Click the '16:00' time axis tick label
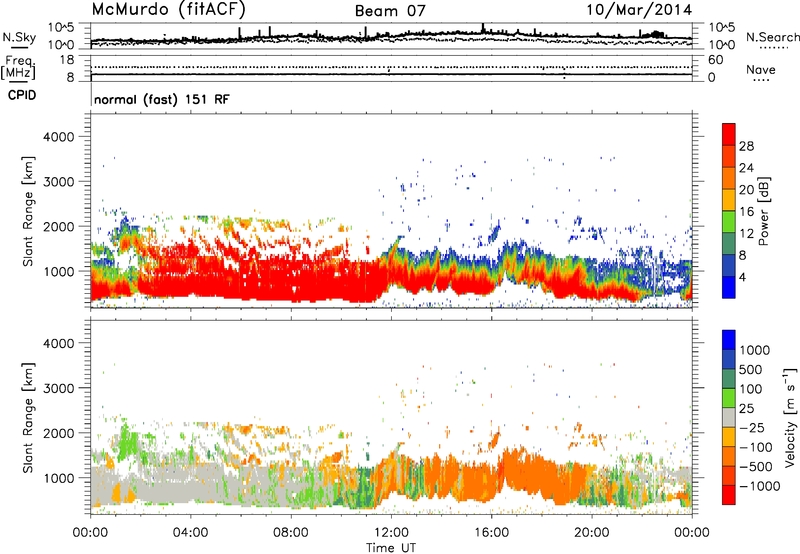Viewport: 800px width, 554px height. coord(491,533)
